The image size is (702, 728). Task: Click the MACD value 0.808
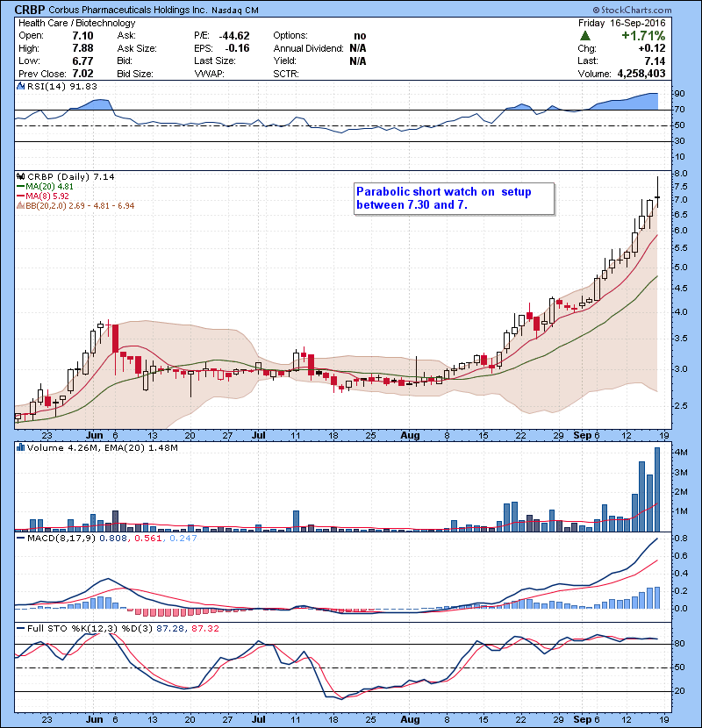pyautogui.click(x=113, y=539)
